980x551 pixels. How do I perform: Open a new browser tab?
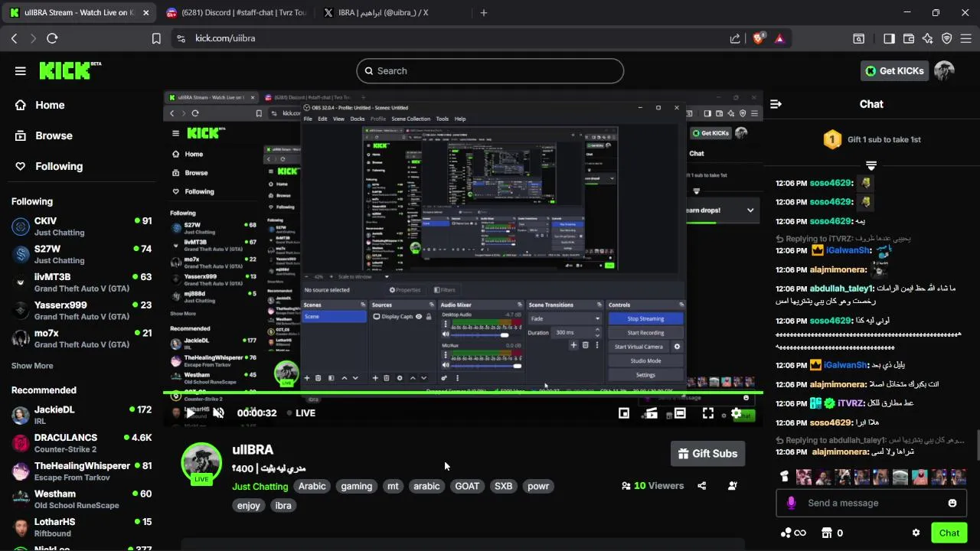pyautogui.click(x=483, y=13)
